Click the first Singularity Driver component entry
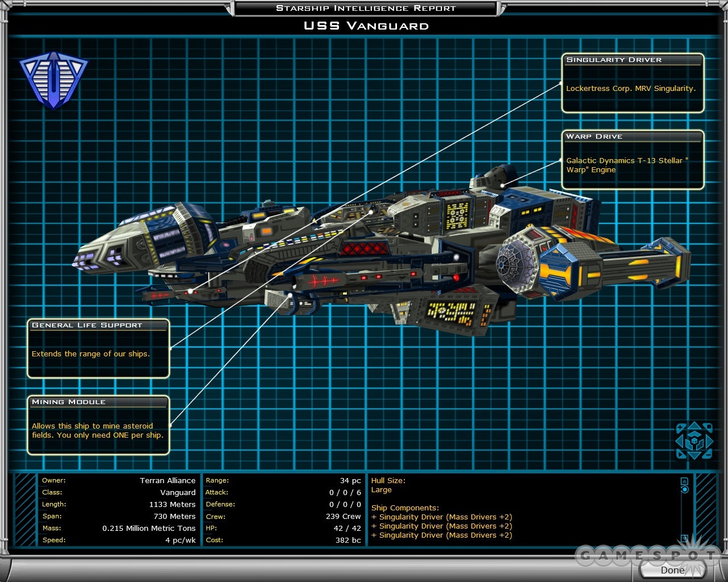 click(x=442, y=517)
